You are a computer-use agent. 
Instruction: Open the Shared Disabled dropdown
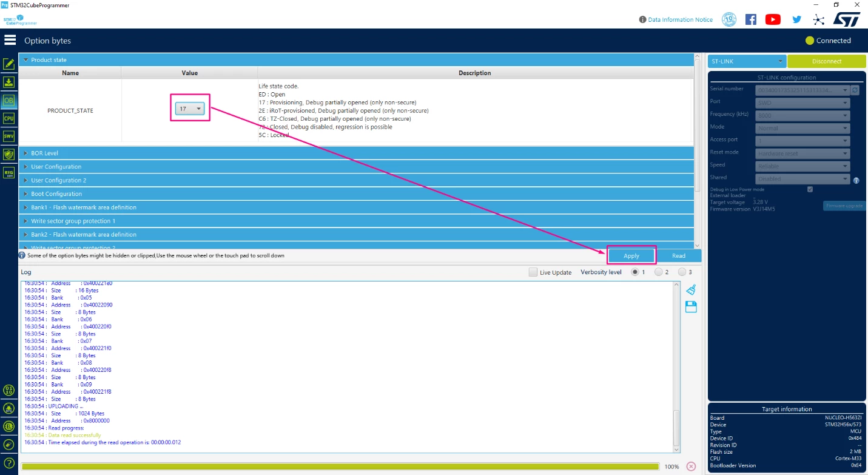802,179
